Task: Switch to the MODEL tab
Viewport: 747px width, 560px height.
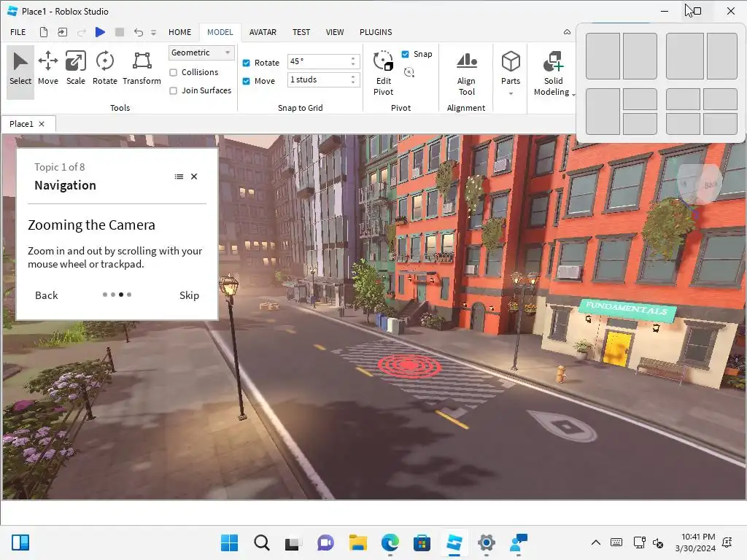Action: tap(220, 32)
